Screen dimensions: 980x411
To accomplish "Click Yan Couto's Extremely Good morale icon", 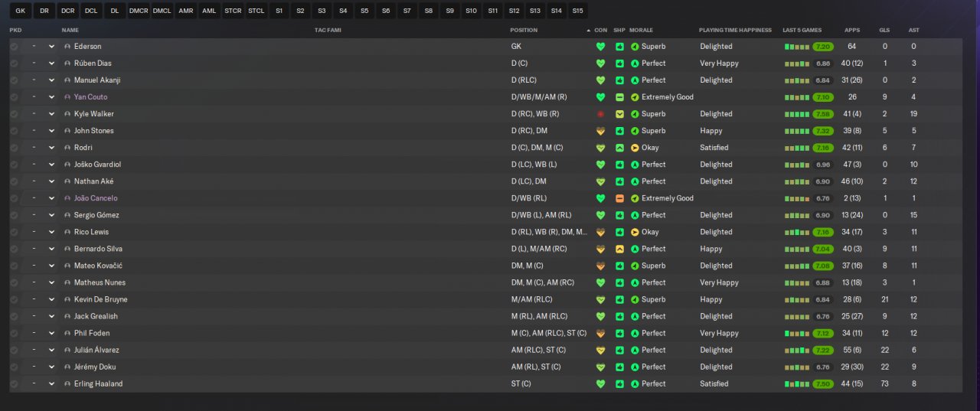I will pos(635,97).
